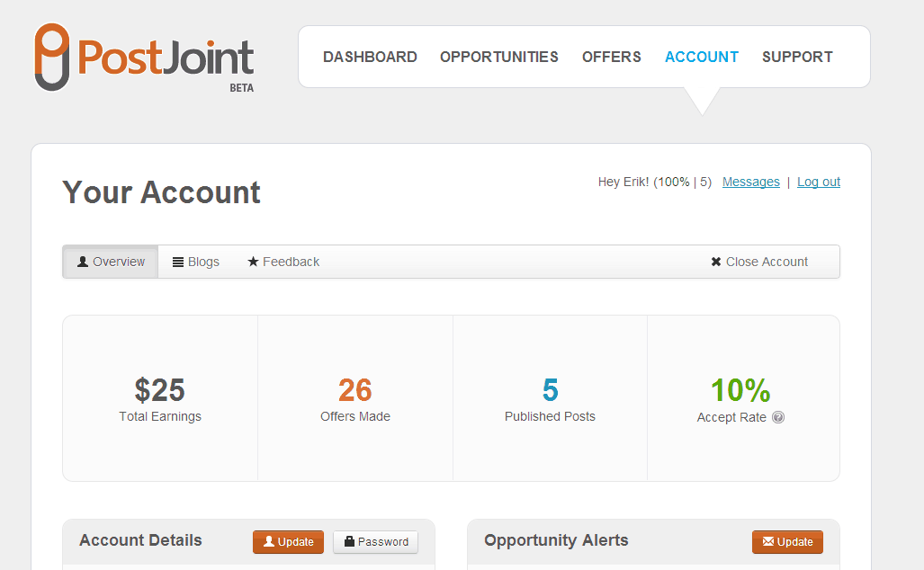The image size is (924, 570).
Task: Click the PostJoint logo
Action: (144, 58)
